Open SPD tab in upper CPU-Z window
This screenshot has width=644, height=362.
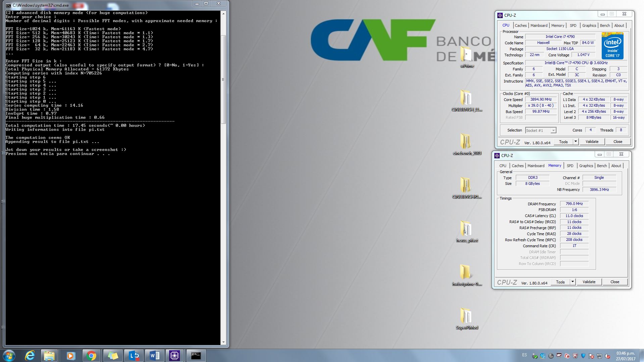pyautogui.click(x=573, y=25)
